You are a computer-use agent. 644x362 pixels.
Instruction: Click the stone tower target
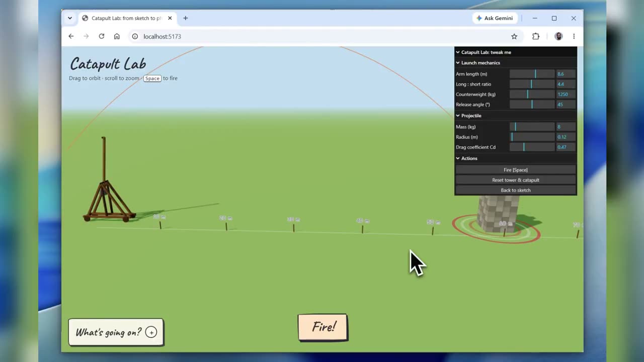[x=498, y=214]
